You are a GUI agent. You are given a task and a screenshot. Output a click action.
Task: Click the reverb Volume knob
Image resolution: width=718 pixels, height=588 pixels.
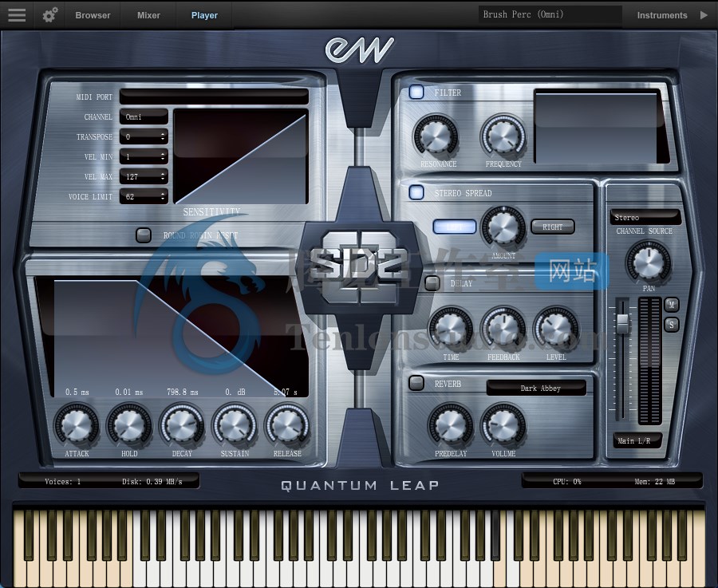point(503,425)
